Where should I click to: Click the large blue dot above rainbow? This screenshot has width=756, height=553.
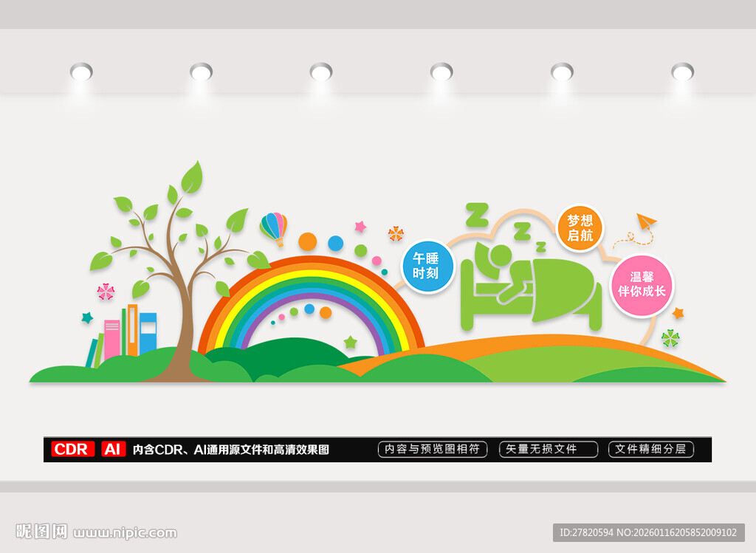[336, 243]
